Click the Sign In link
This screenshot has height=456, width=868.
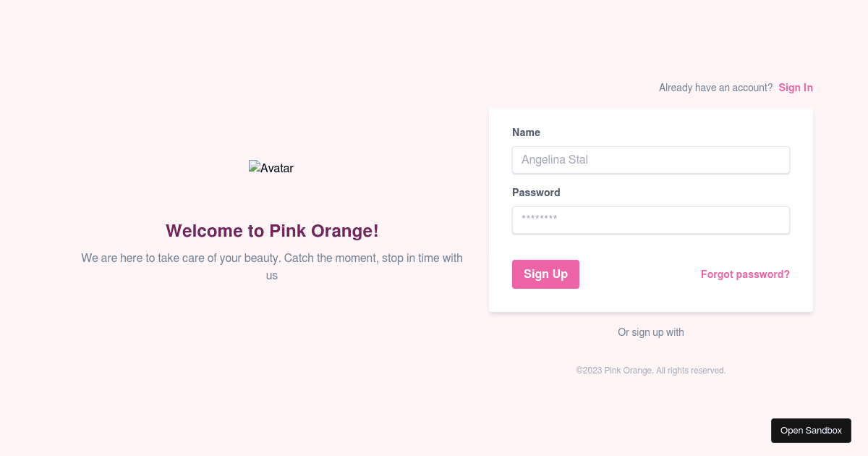[796, 87]
